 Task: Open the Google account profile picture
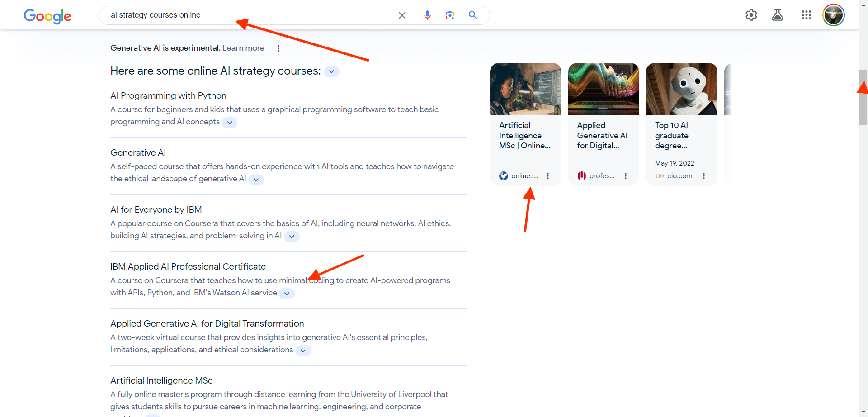click(x=833, y=15)
